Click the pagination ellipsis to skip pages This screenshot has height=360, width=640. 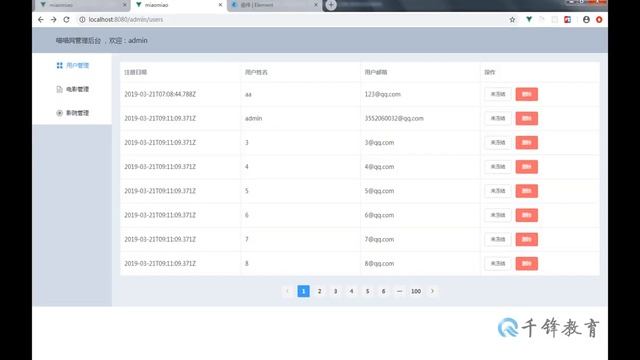399,291
